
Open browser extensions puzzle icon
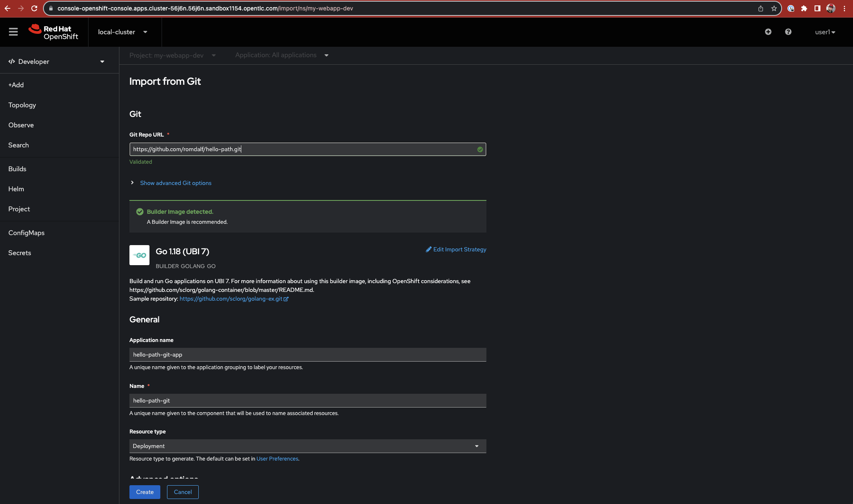click(804, 8)
